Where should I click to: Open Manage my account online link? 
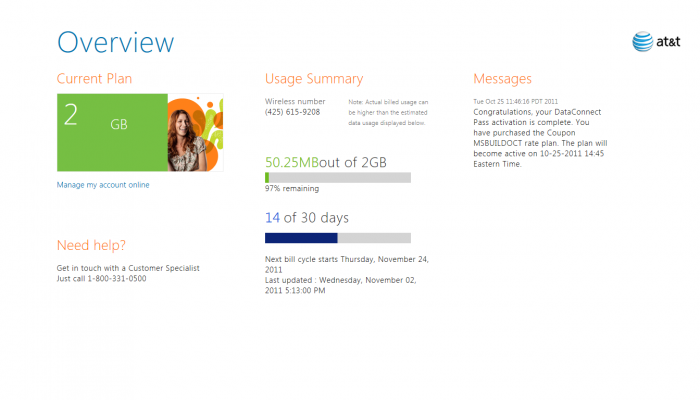point(103,185)
